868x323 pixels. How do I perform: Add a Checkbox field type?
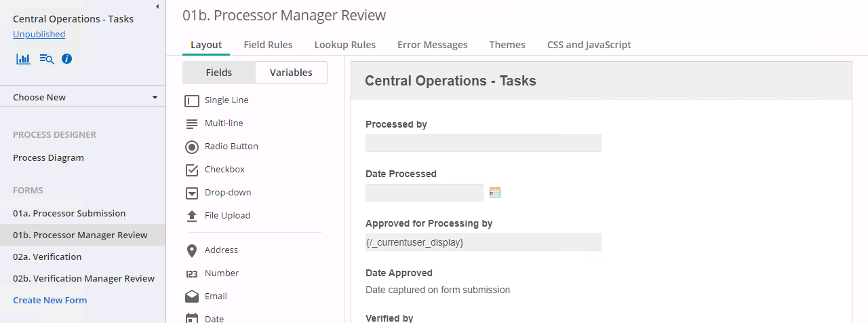click(x=224, y=170)
